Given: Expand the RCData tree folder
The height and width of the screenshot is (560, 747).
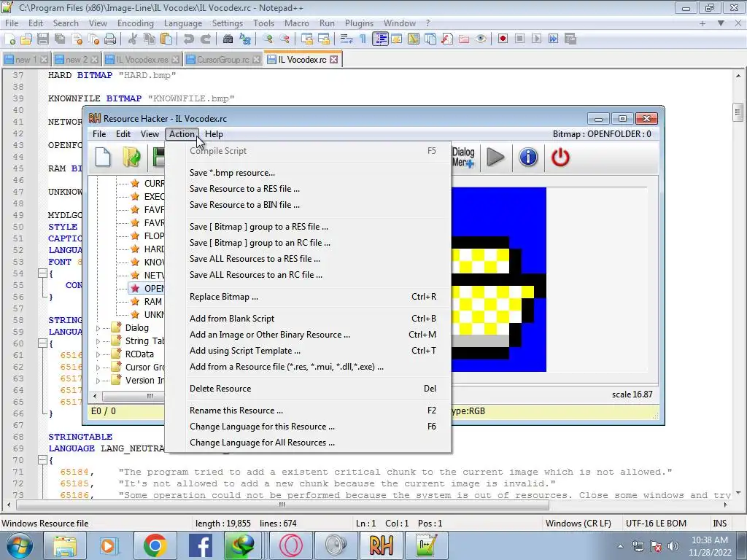Looking at the screenshot, I should click(x=98, y=354).
